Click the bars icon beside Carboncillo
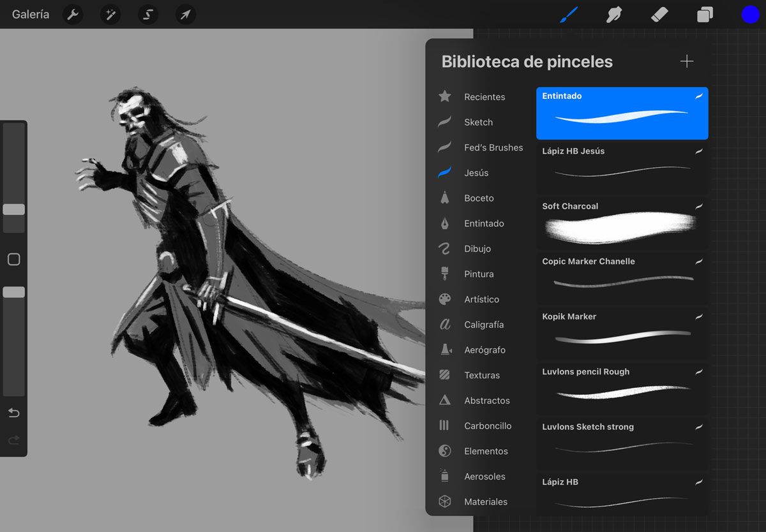Image resolution: width=766 pixels, height=532 pixels. point(445,425)
